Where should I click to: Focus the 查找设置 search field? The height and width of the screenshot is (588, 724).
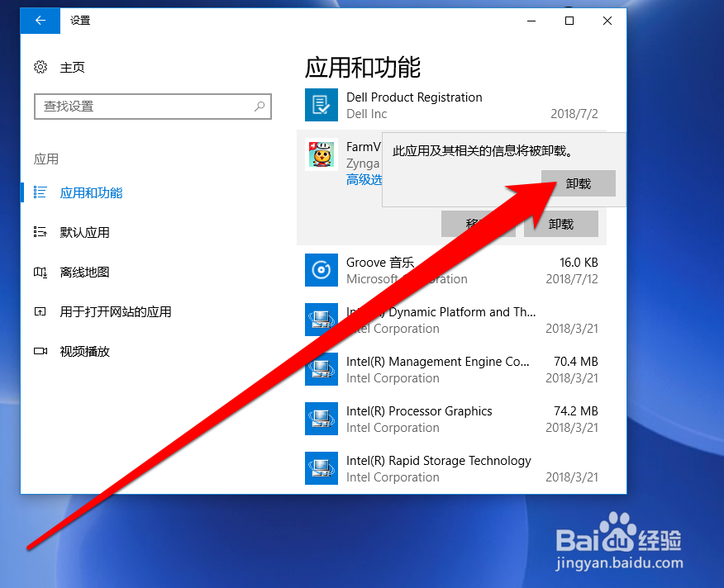pos(152,107)
